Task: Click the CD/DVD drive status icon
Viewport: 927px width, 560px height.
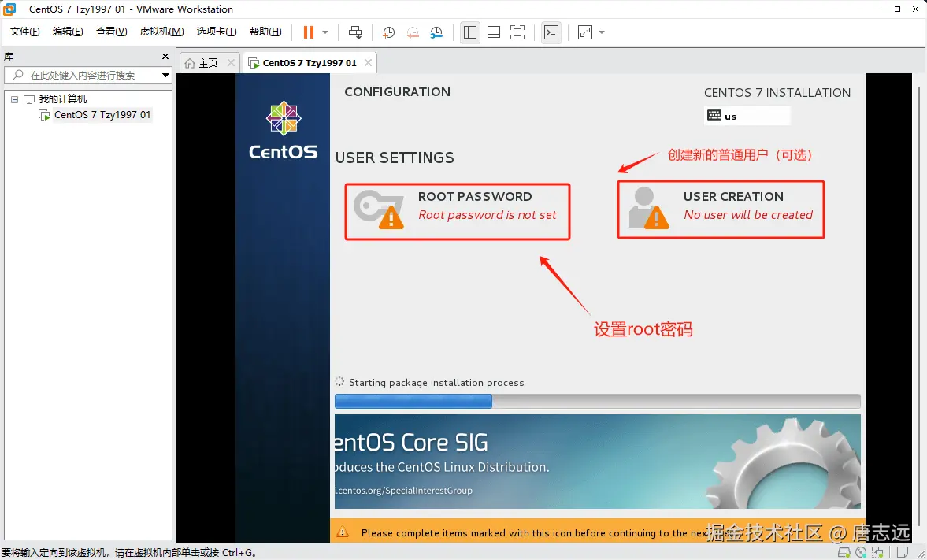Action: (861, 553)
